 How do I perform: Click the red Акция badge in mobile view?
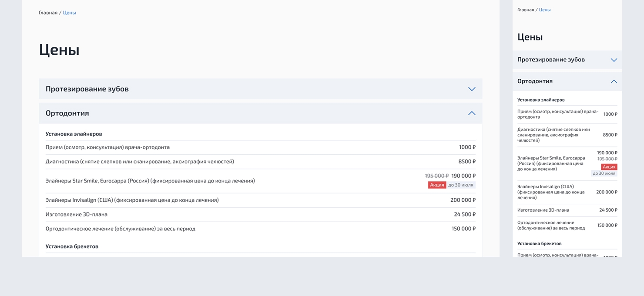(609, 167)
